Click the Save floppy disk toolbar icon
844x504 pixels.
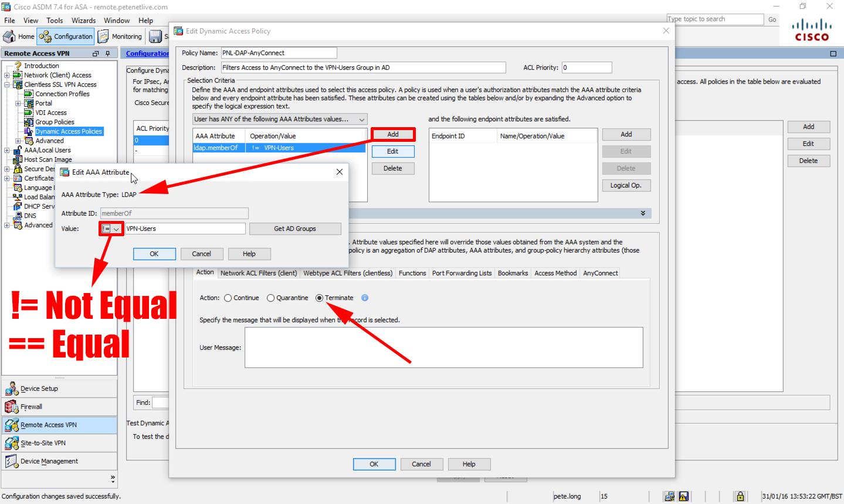(155, 36)
